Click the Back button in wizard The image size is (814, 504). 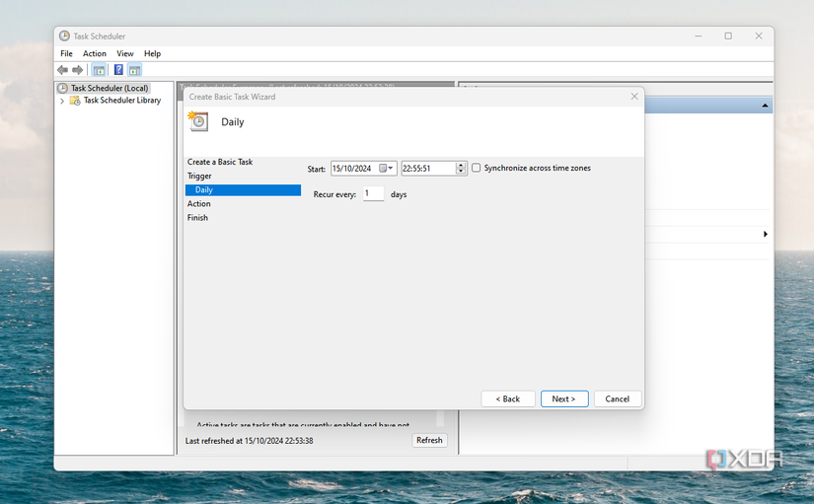[508, 398]
